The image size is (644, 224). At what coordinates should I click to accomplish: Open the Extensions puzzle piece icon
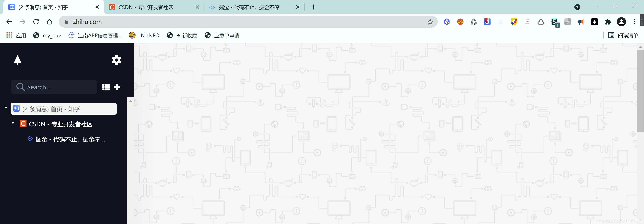(x=608, y=22)
